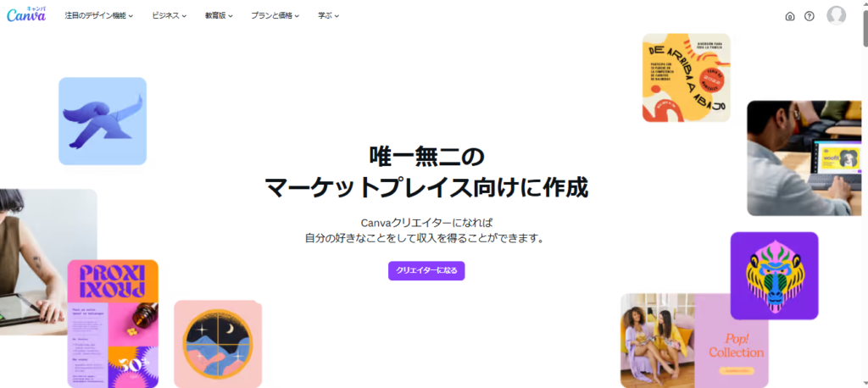The image size is (868, 388).
Task: Select the man using laptop photo
Action: point(804,158)
